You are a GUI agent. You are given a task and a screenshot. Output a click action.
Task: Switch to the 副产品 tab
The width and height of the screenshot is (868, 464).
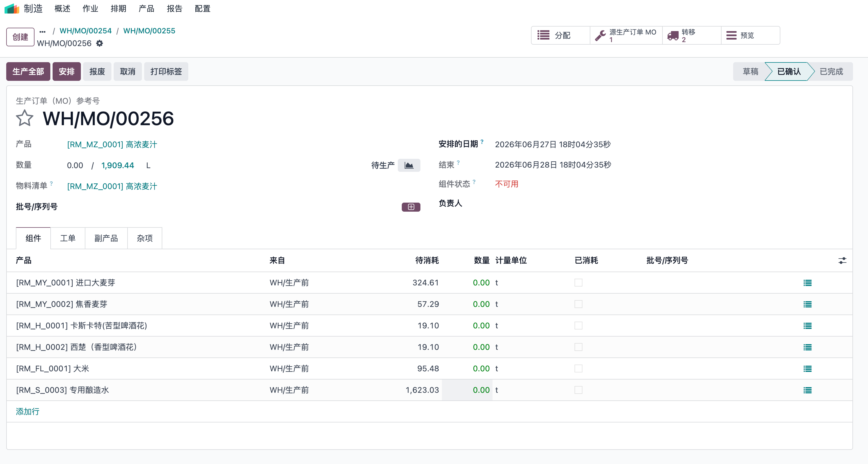click(106, 238)
